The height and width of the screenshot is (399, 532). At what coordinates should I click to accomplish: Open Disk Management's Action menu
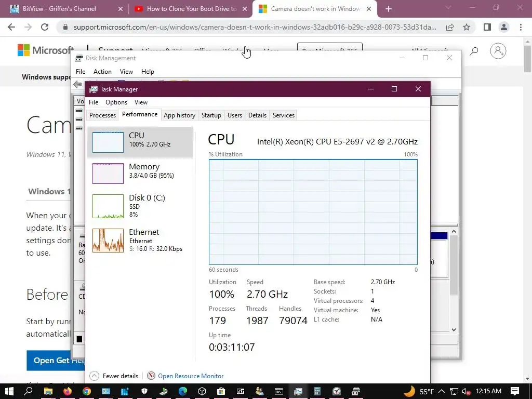click(x=102, y=72)
